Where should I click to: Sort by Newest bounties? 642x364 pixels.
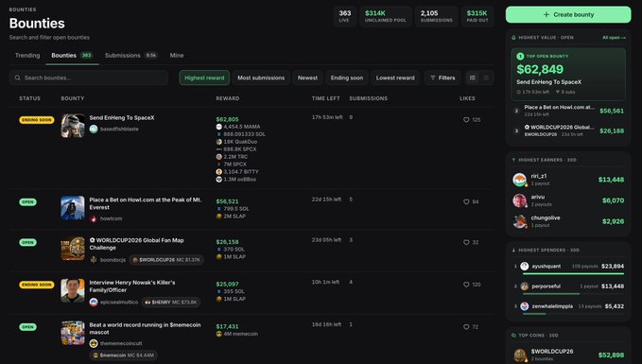tap(307, 78)
